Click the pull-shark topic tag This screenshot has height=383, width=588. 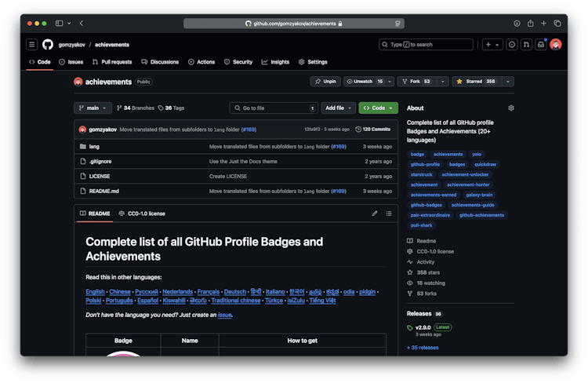[x=421, y=225]
